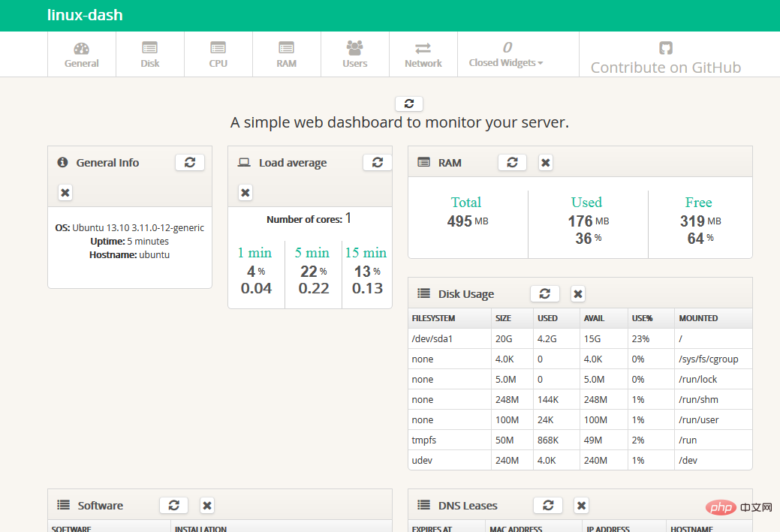Click the Number of cores text
This screenshot has width=780, height=532.
[x=309, y=219]
